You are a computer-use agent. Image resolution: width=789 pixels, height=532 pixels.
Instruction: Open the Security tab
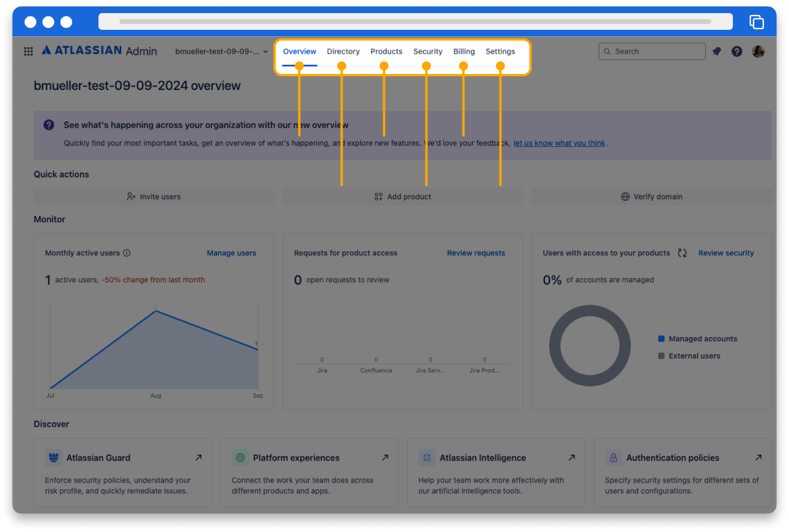point(428,51)
